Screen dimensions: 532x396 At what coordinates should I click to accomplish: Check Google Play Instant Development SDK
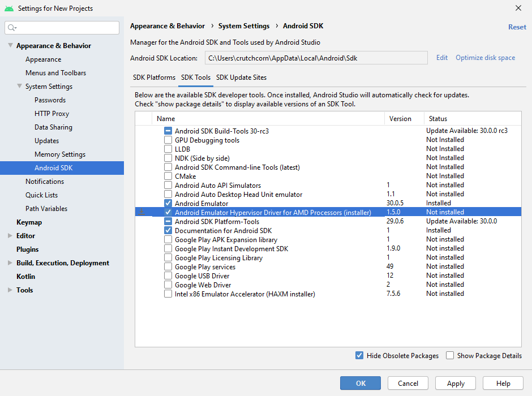coord(168,248)
